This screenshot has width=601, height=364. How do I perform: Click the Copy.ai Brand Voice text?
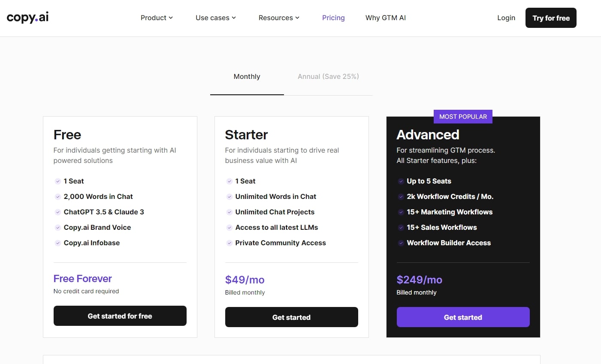[x=97, y=228]
